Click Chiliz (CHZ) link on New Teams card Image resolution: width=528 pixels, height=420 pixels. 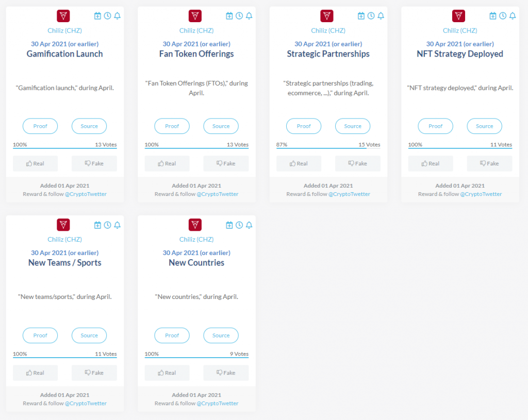click(x=64, y=240)
